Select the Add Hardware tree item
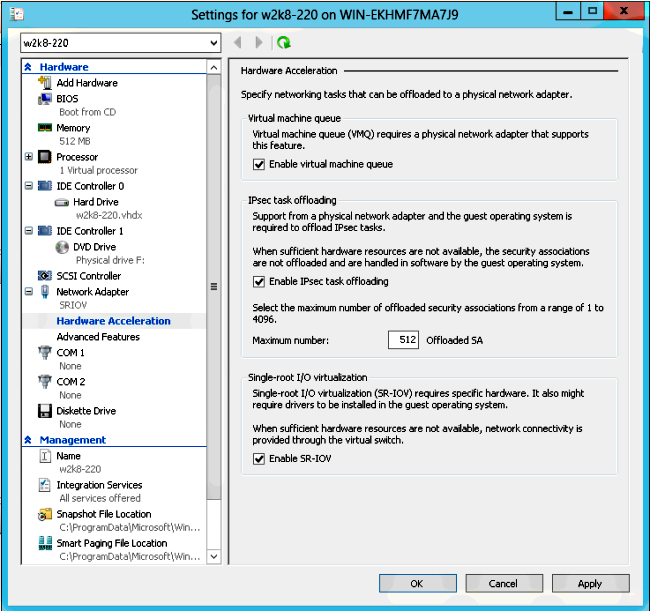Screen dimensions: 650x611 tap(87, 83)
